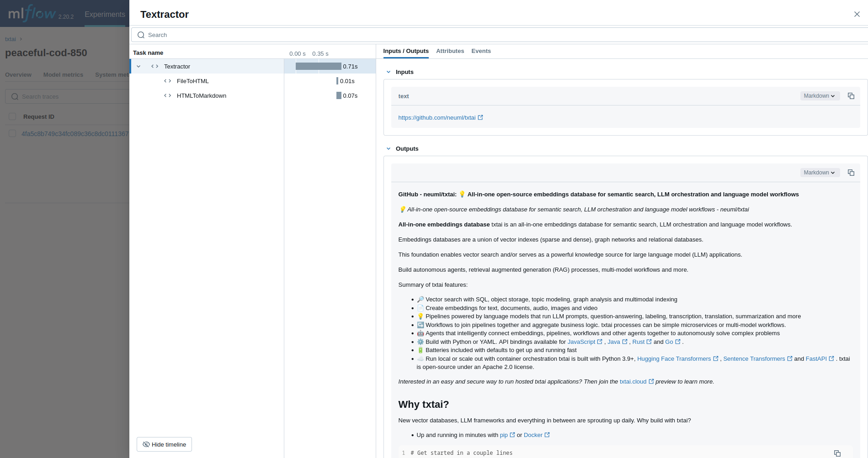
Task: Click the code icon beside HTMLToMarkdown
Action: pos(167,95)
